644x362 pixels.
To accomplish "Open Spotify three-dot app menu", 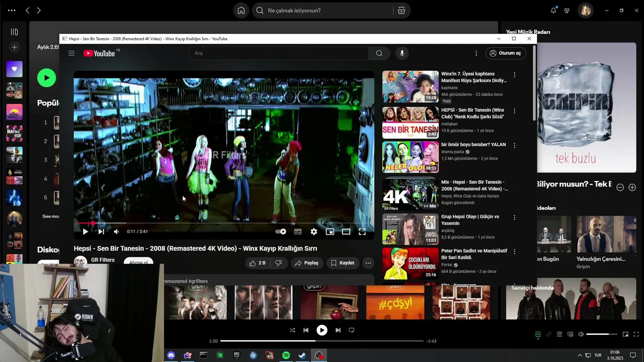I will [12, 11].
